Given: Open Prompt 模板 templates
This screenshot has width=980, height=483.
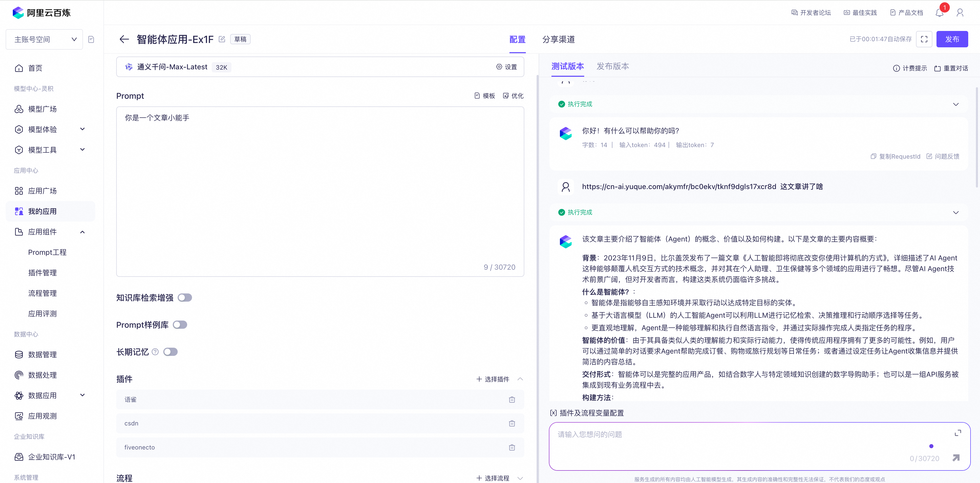Looking at the screenshot, I should click(485, 96).
